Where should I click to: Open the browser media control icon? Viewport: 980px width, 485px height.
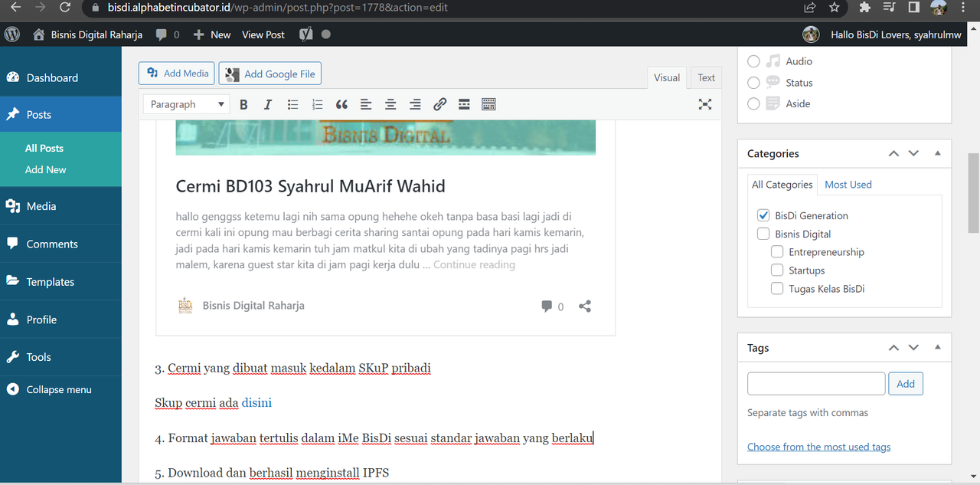(x=889, y=8)
